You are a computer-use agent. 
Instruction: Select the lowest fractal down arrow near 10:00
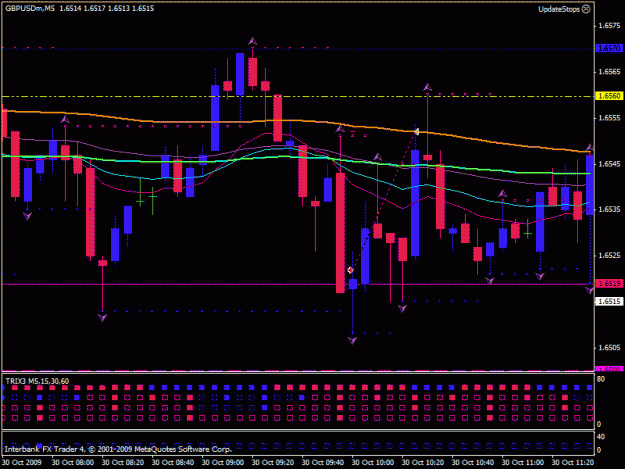point(352,340)
